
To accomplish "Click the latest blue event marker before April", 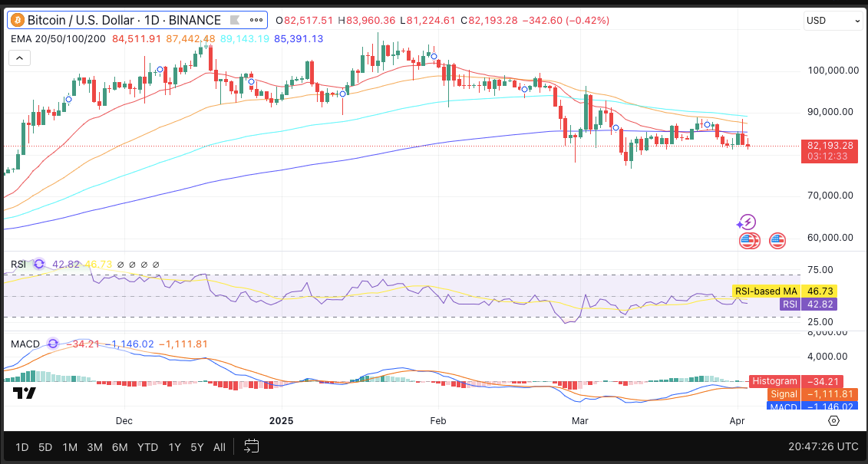I will tap(707, 124).
